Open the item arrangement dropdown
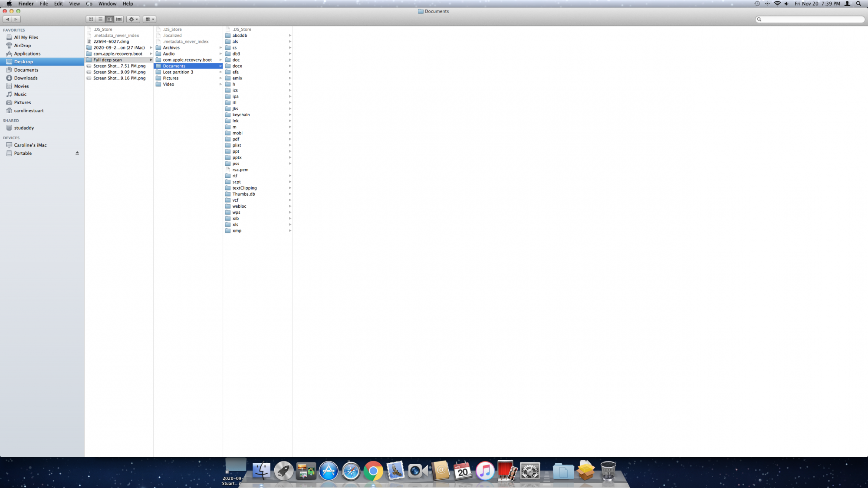 (x=149, y=19)
